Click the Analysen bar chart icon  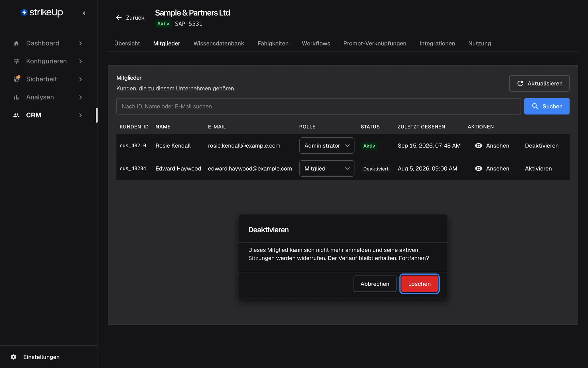pyautogui.click(x=16, y=97)
